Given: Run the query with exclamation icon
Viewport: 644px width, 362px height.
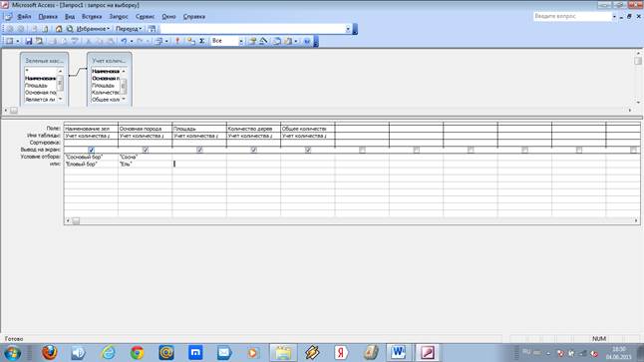Looking at the screenshot, I should point(177,41).
